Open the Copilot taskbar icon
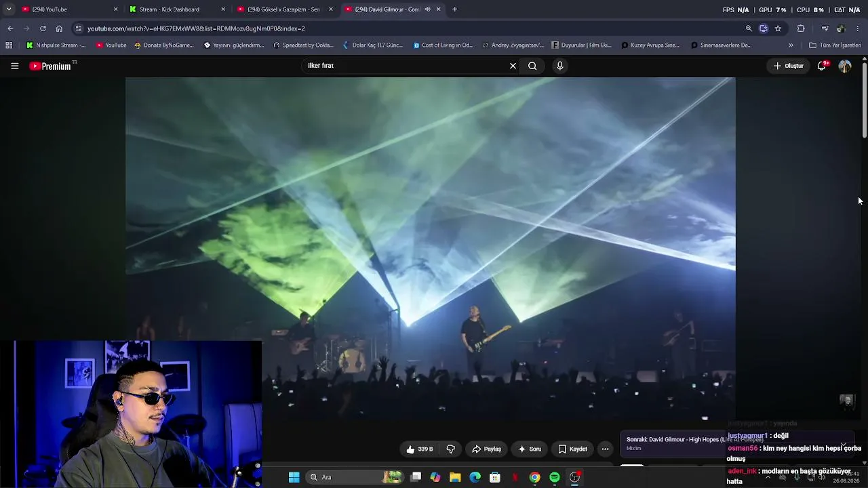 [435, 477]
